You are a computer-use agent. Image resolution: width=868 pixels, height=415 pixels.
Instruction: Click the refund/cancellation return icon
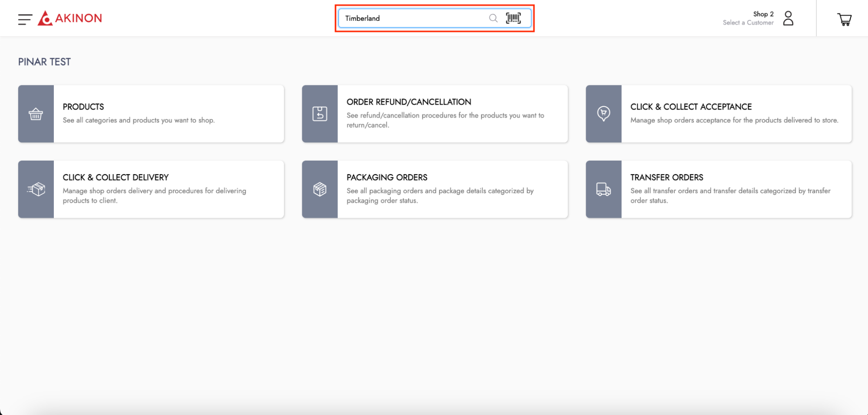point(320,114)
